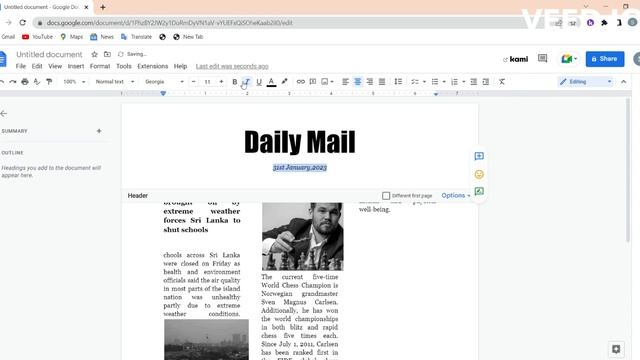Open the Explore button at bottom right
640x360 pixels.
tap(616, 349)
